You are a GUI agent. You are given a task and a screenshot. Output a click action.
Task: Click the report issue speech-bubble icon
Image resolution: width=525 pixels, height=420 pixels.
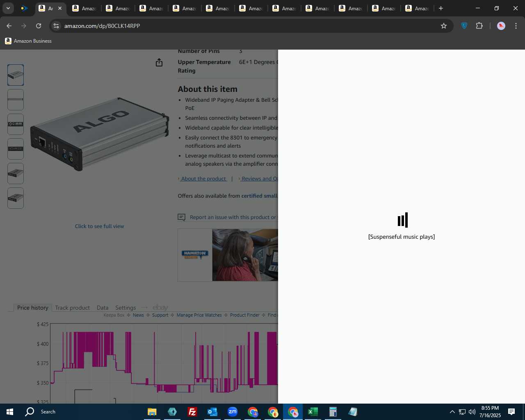[181, 217]
